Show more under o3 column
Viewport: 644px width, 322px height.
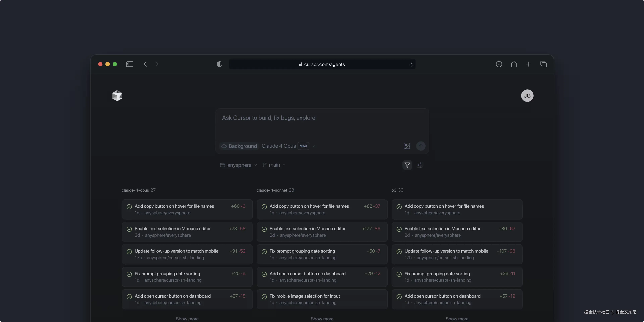coord(457,319)
